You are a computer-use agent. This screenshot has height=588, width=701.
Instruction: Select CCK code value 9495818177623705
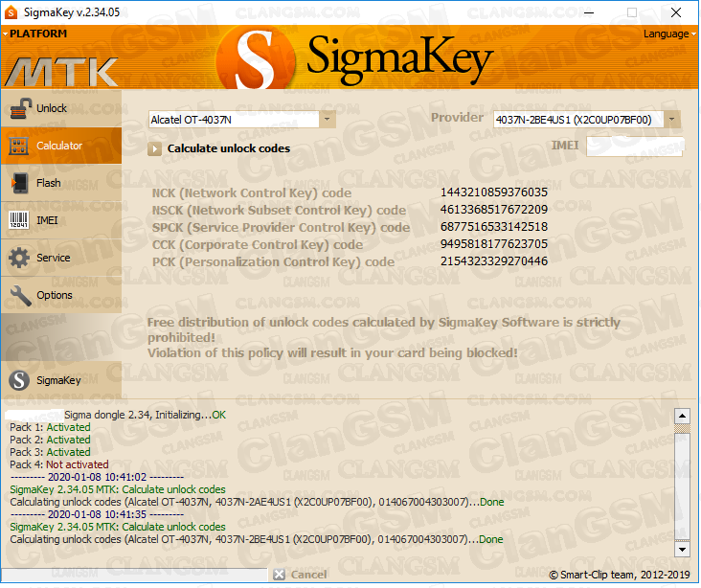coord(494,244)
